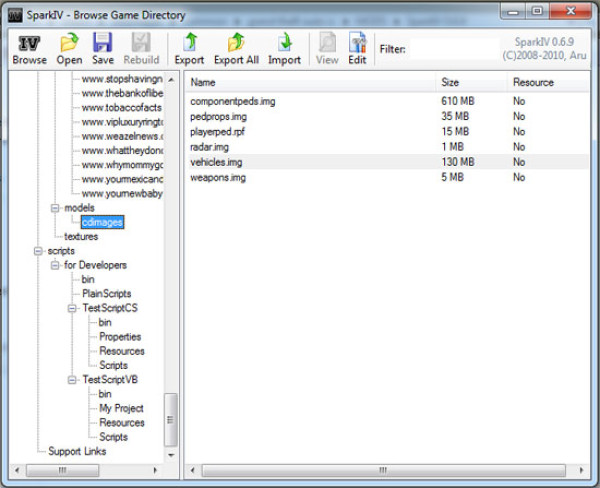This screenshot has width=600, height=488.
Task: Select the vehicles.img file
Action: click(x=216, y=162)
